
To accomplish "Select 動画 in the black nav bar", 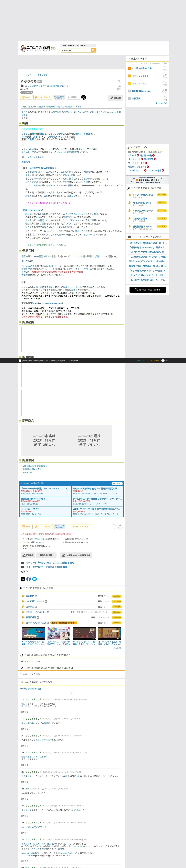I will [x=25, y=361].
